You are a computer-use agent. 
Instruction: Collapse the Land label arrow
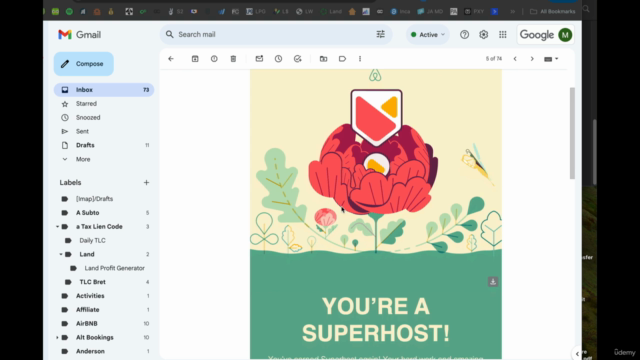[x=61, y=254]
